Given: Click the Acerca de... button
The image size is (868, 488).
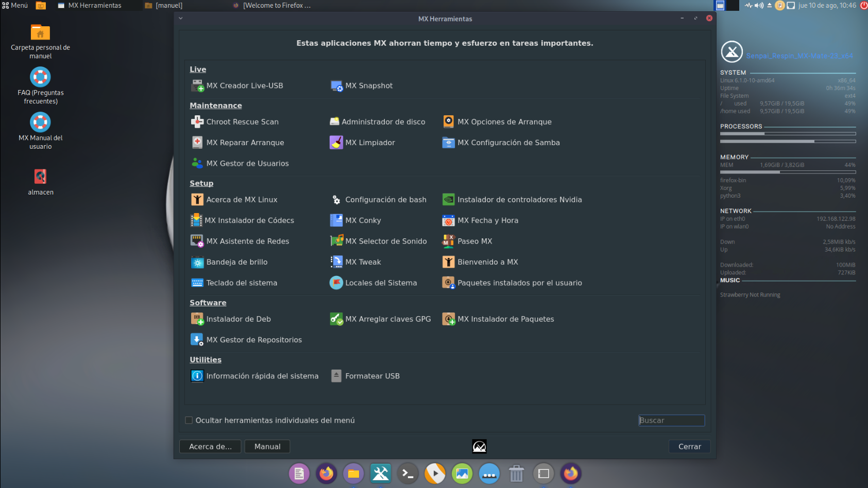Looking at the screenshot, I should (211, 447).
